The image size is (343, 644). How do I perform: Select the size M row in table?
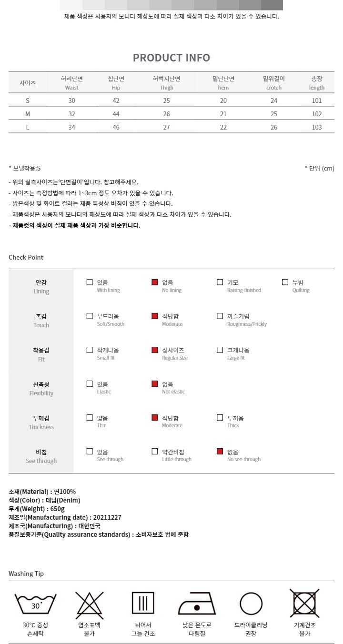tap(171, 114)
